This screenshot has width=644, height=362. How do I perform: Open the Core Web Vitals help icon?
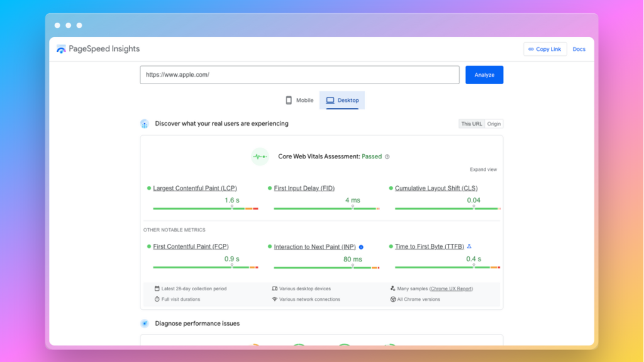(387, 156)
